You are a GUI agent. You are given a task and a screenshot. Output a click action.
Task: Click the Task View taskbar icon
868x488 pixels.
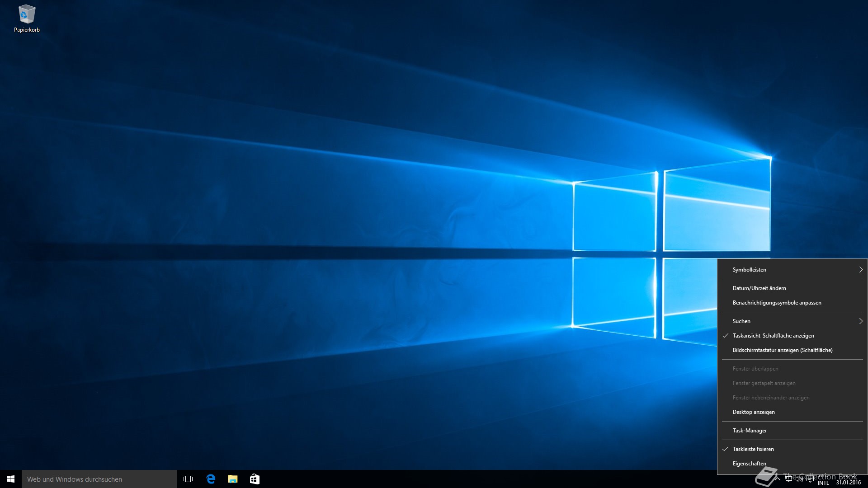(x=188, y=479)
